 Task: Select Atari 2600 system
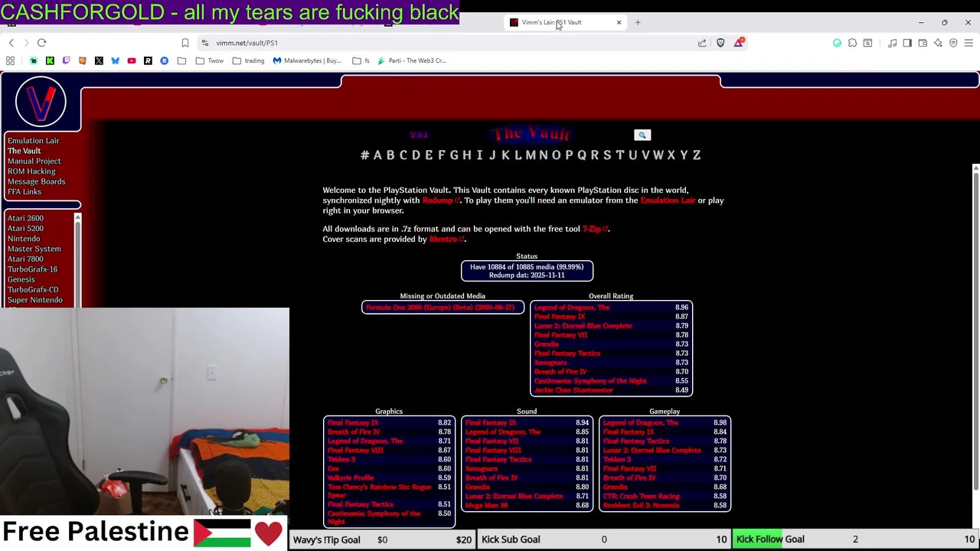(x=25, y=218)
